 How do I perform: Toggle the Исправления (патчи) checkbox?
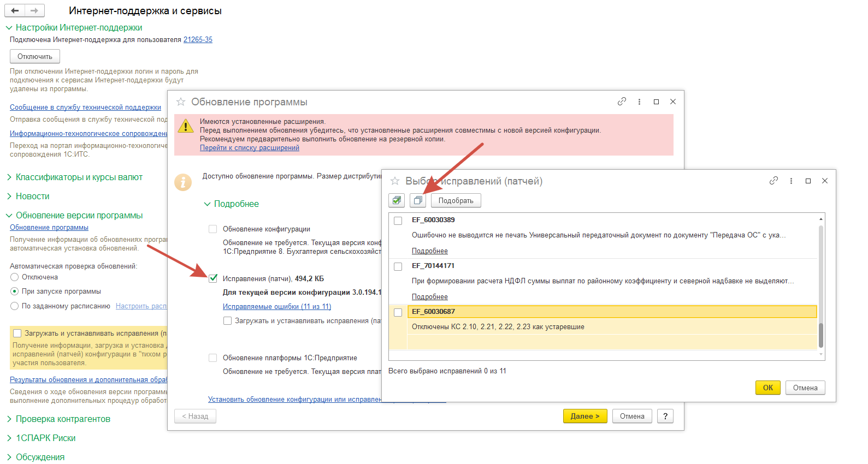(x=213, y=278)
